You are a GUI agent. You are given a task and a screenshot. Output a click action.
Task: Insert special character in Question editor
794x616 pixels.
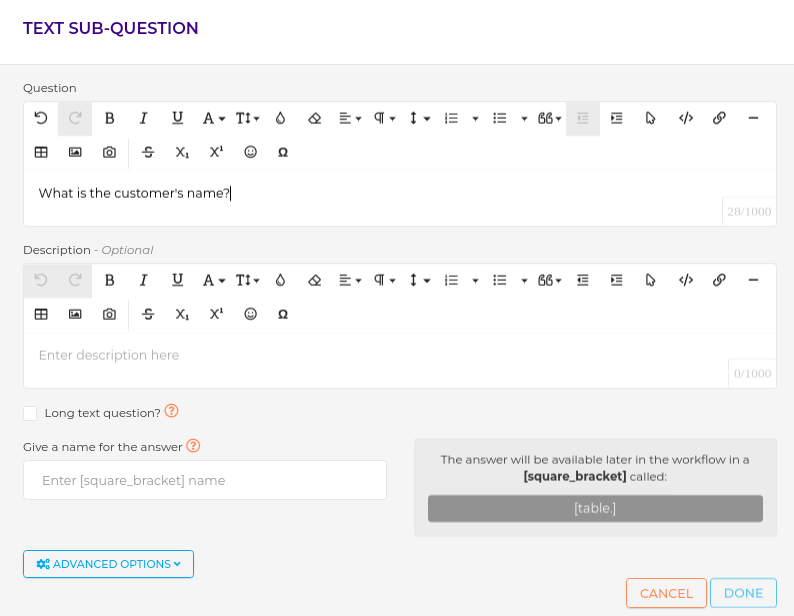283,152
